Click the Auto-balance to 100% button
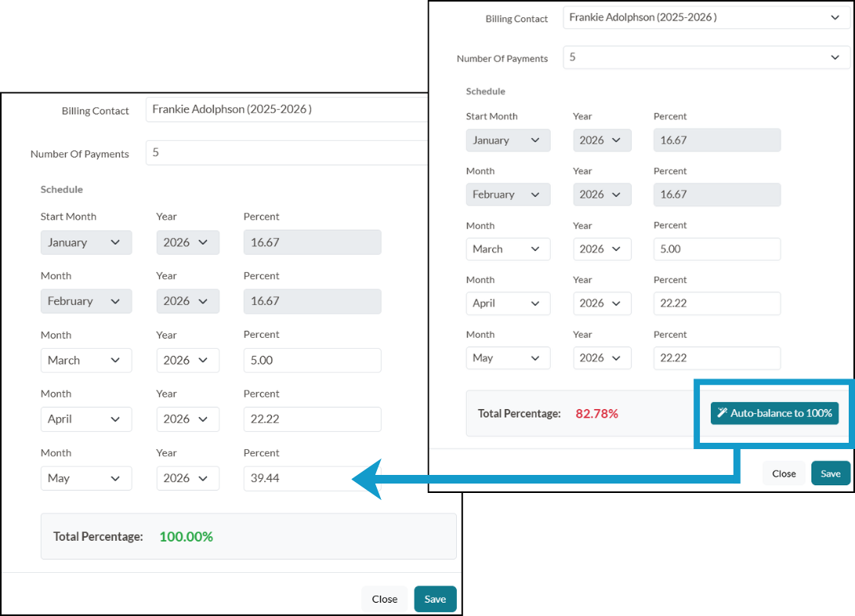Image resolution: width=855 pixels, height=616 pixels. pyautogui.click(x=774, y=413)
